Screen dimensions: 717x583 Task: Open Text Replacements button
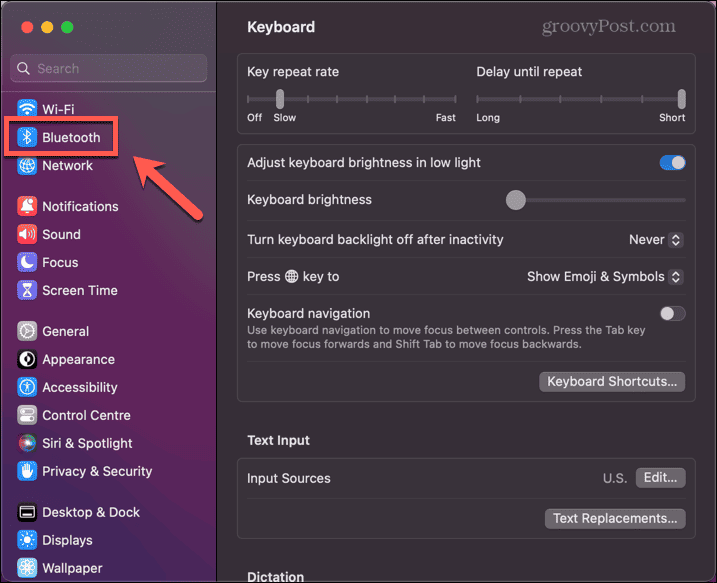[615, 518]
